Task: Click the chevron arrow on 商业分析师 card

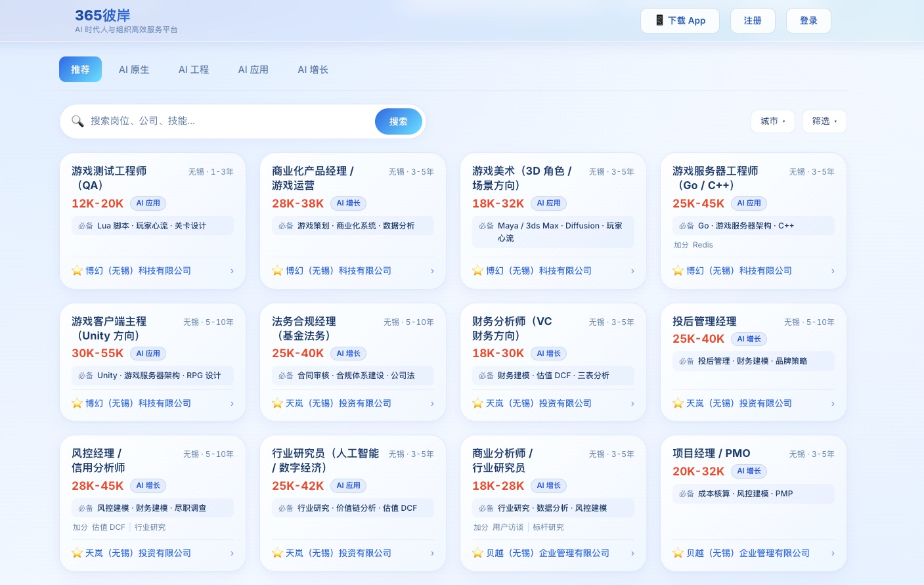Action: pos(632,553)
